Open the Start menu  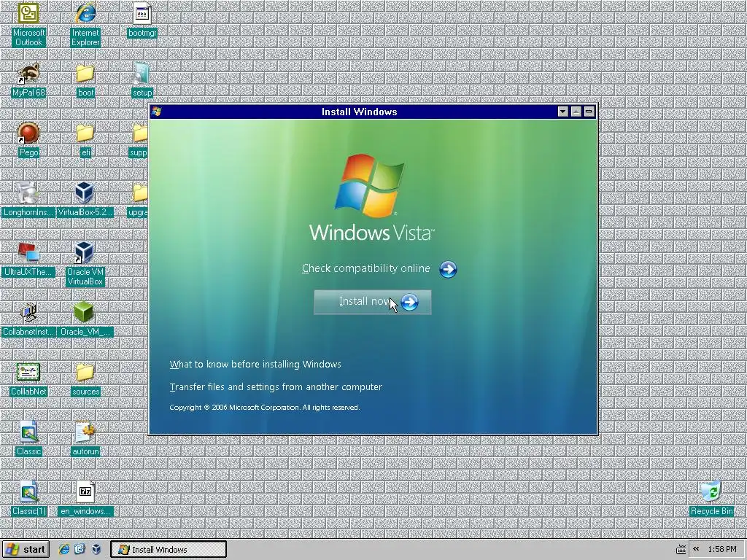coord(26,550)
